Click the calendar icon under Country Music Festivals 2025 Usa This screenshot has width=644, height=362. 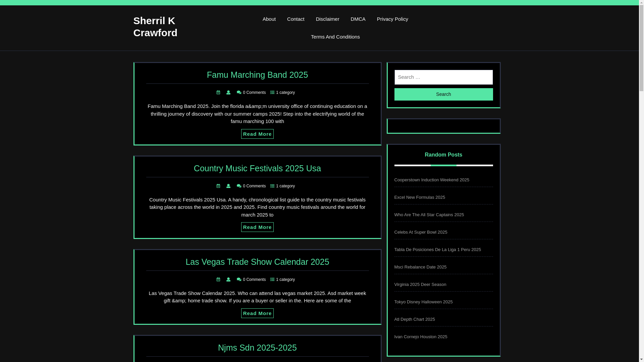click(218, 186)
